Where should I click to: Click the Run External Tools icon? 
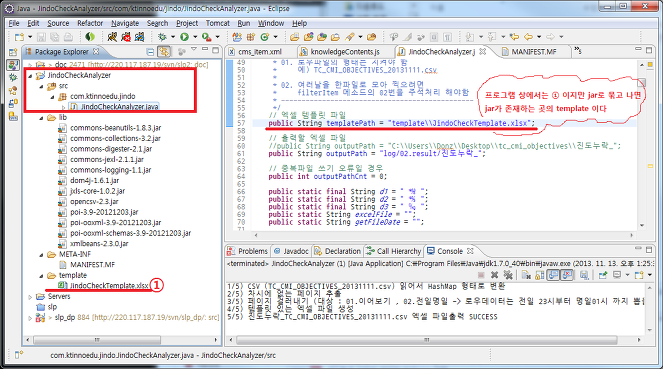pyautogui.click(x=207, y=37)
